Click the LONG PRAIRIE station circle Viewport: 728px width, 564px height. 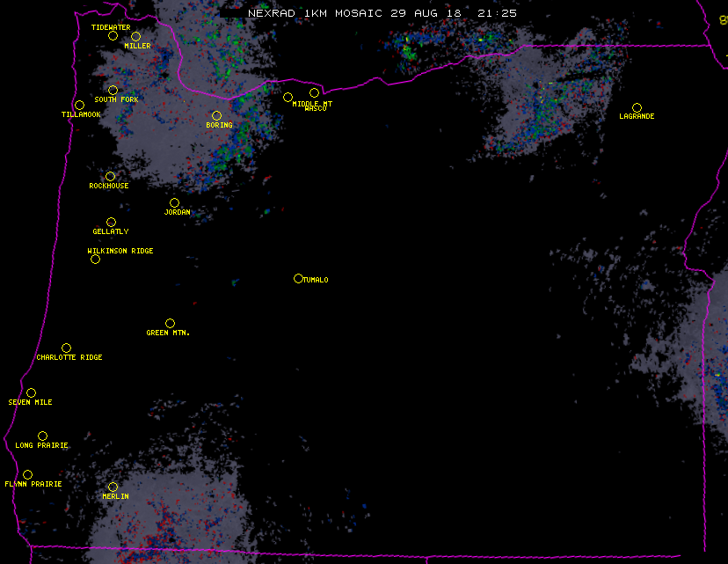coord(42,436)
